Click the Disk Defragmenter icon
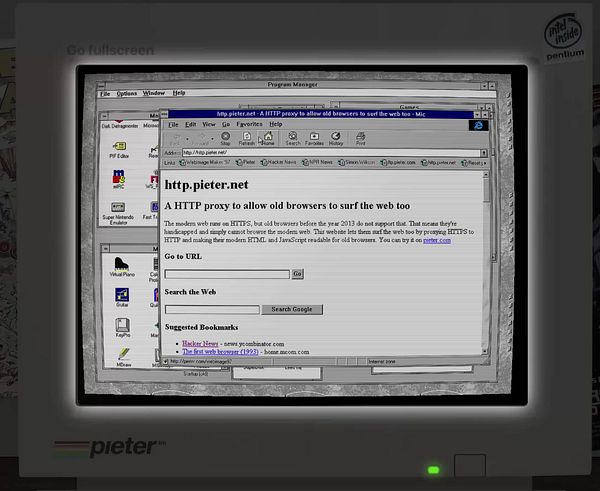The image size is (600, 491). (120, 125)
